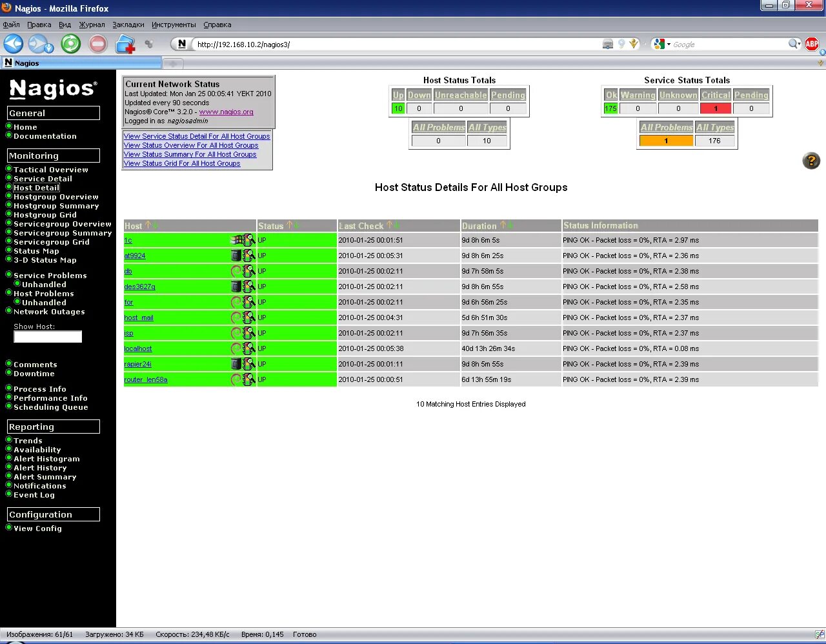Screen dimensions: 826x644
Task: Open the Правка menu
Action: point(39,25)
